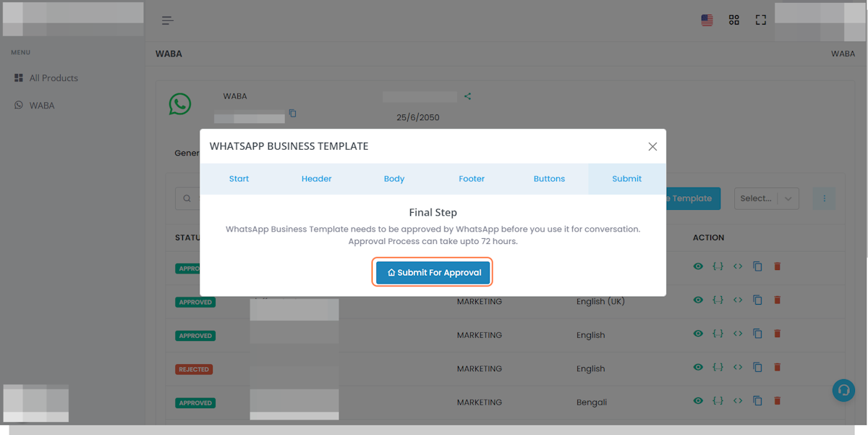Go to the Start tab
The height and width of the screenshot is (435, 868).
pos(239,179)
